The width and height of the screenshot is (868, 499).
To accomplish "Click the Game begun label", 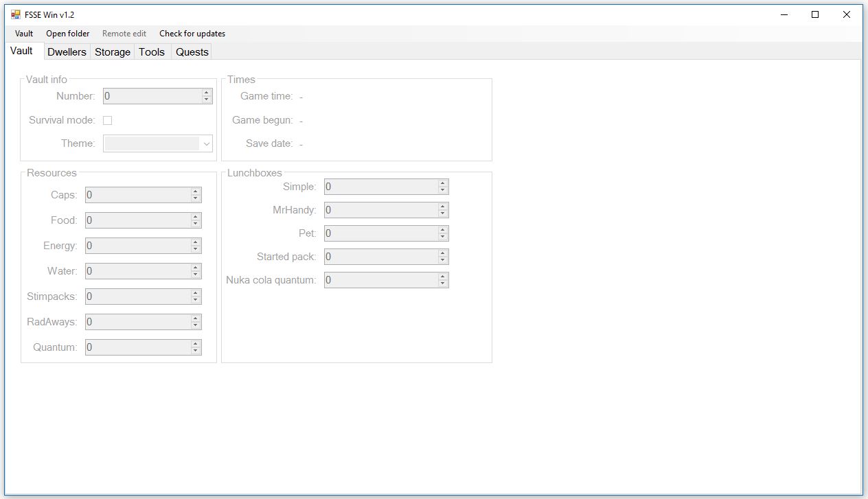I will (262, 120).
